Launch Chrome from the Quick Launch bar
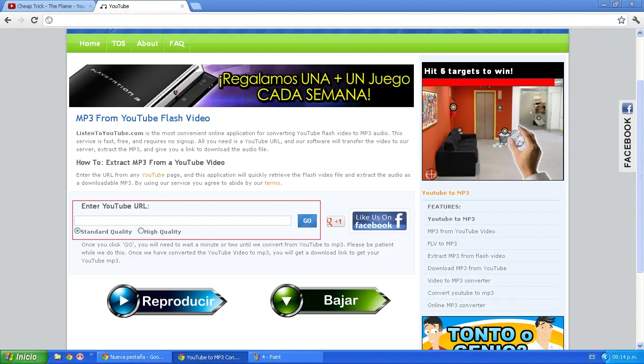 tap(69, 357)
